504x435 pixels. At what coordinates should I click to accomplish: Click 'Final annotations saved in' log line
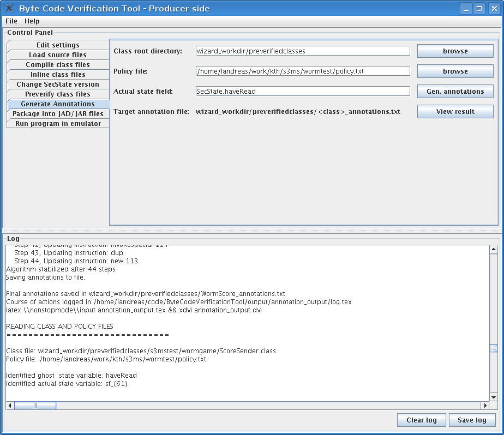(146, 294)
